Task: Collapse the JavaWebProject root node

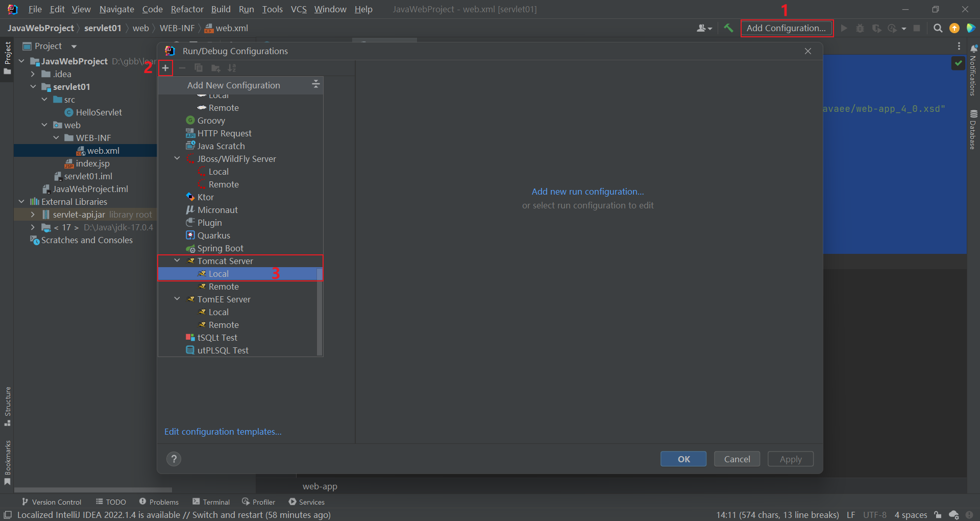Action: (21, 61)
